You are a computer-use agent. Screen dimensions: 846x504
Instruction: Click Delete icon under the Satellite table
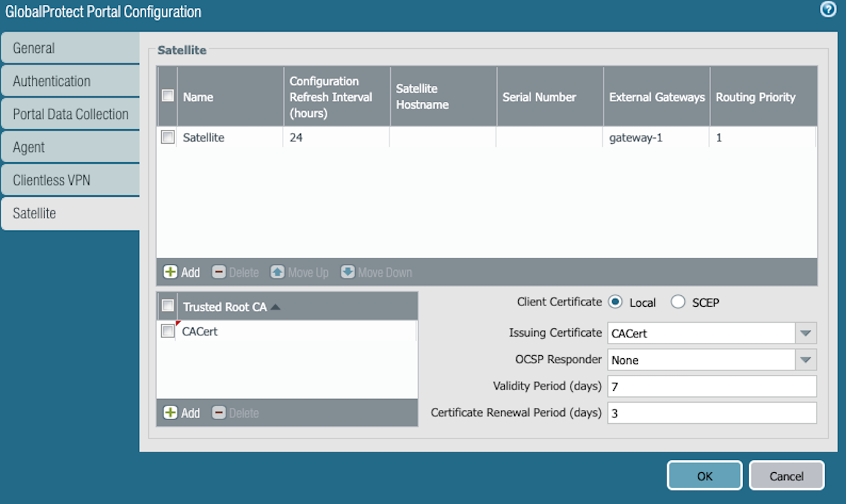pos(218,272)
